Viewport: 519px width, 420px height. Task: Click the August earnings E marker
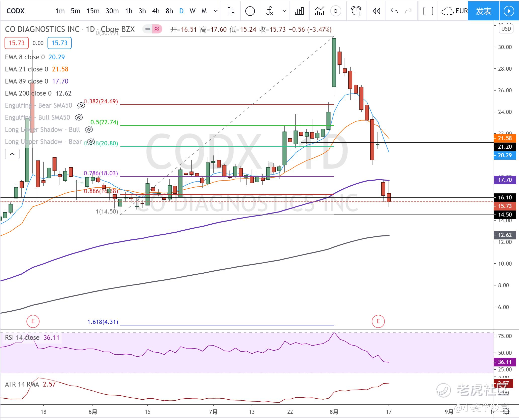point(378,321)
